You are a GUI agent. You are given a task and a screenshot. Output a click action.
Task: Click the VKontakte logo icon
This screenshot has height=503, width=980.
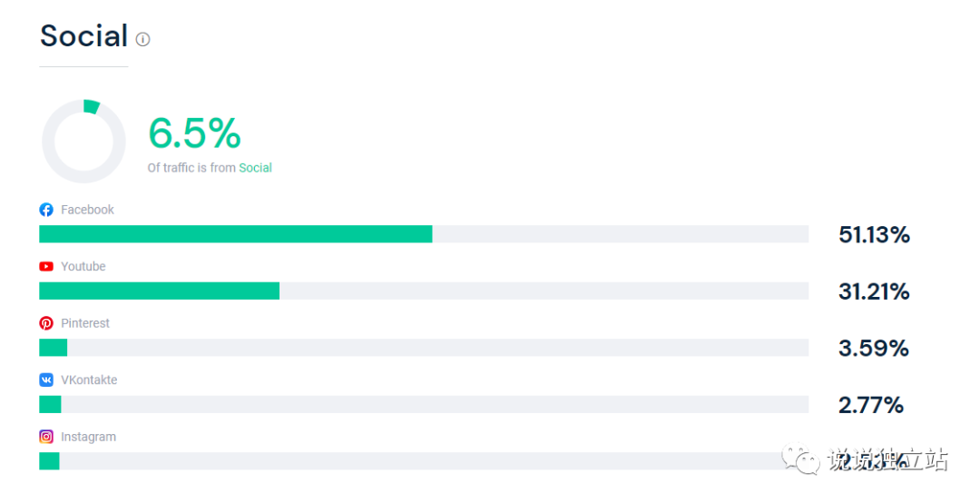(46, 380)
